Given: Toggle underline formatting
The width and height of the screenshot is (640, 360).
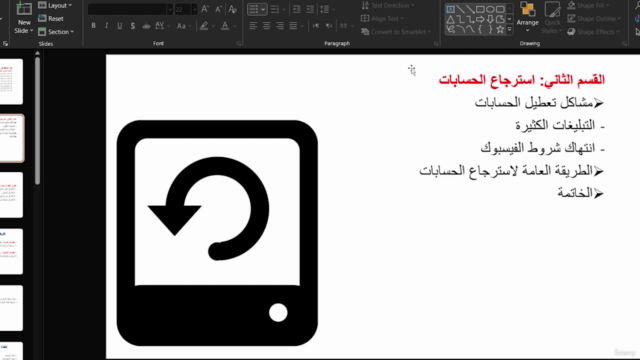Looking at the screenshot, I should click(x=120, y=26).
